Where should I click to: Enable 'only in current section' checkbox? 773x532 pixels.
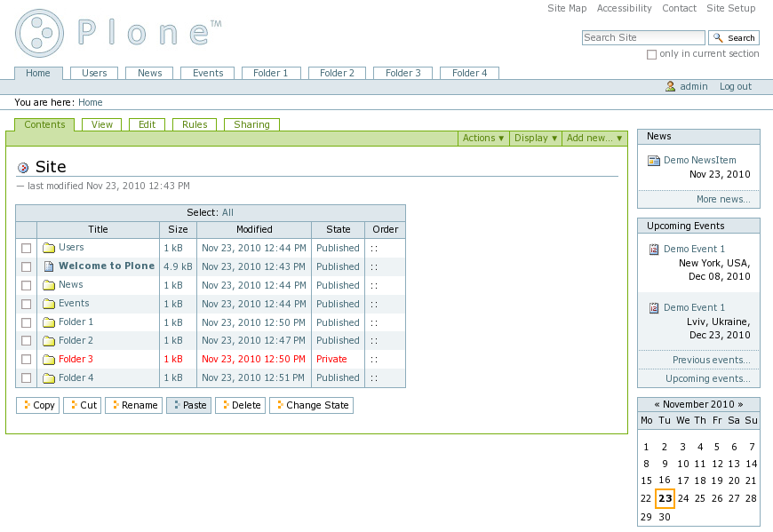651,54
